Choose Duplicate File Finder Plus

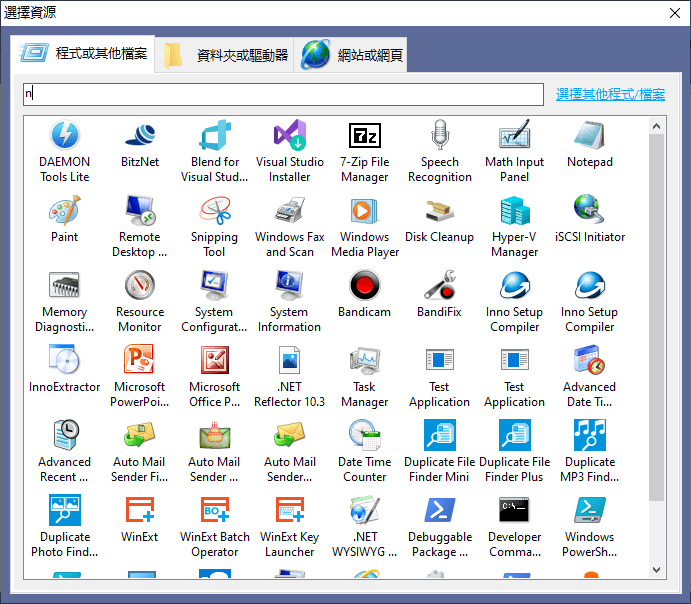click(x=514, y=435)
